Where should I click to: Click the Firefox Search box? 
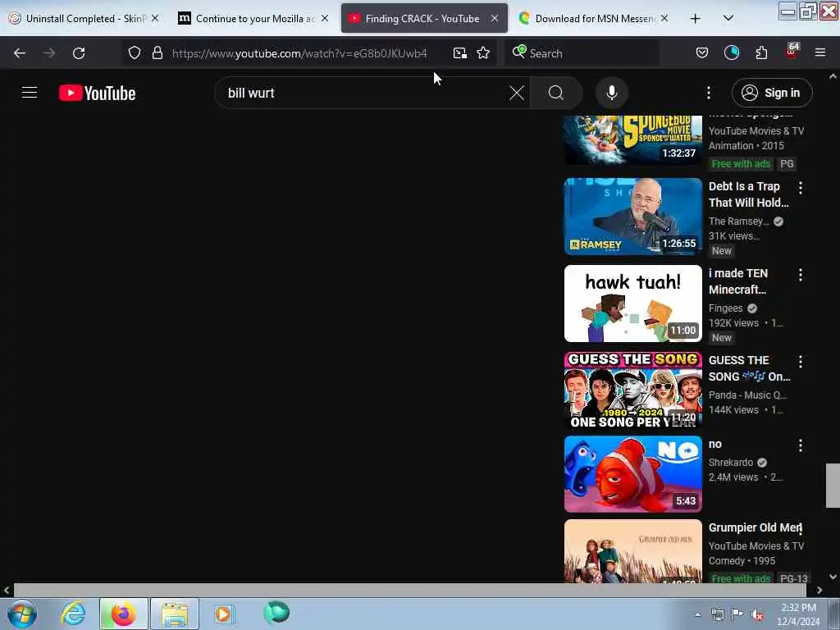click(x=582, y=53)
